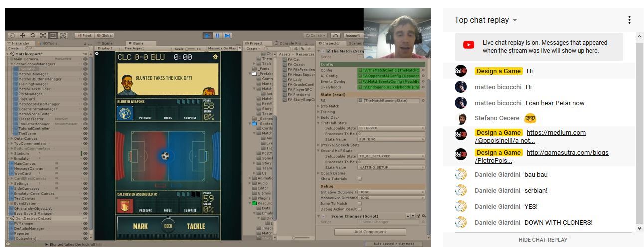
Task: Switch to the Scene tab
Action: click(x=107, y=43)
